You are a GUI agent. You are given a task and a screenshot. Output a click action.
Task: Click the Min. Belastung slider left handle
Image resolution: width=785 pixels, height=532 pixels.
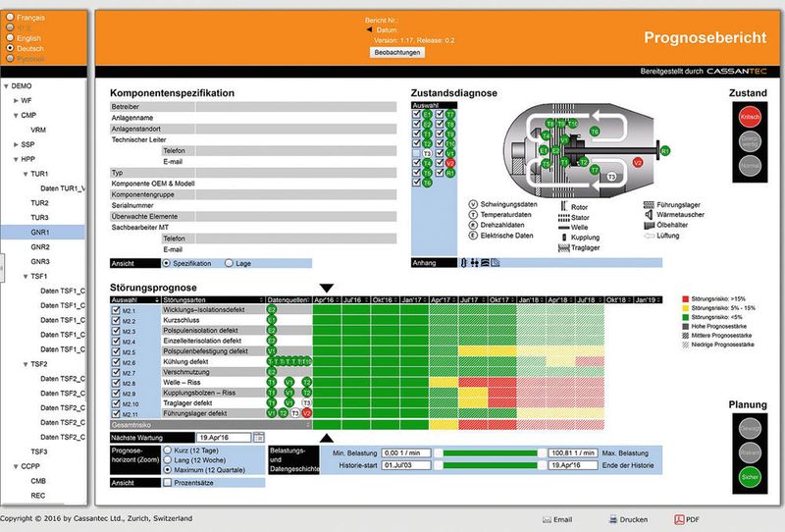[438, 452]
